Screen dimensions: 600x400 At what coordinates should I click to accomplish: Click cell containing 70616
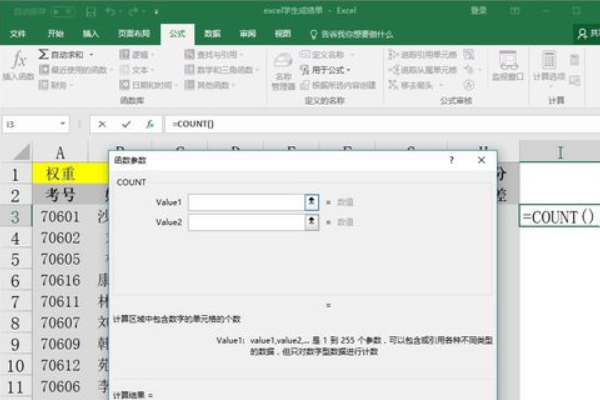coord(60,280)
